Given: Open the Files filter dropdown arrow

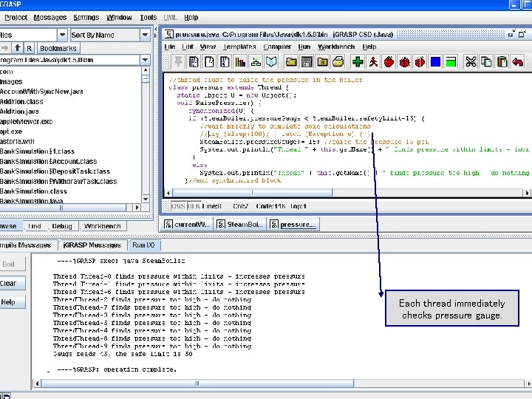Looking at the screenshot, I should [x=61, y=35].
